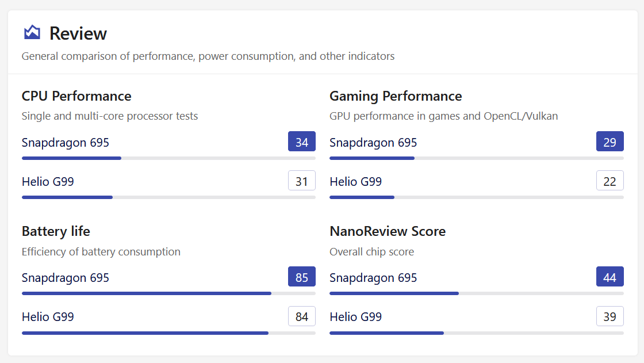The height and width of the screenshot is (363, 644).
Task: Click Snapdragon 695 NanoReview Score progress bar
Action: [x=477, y=293]
